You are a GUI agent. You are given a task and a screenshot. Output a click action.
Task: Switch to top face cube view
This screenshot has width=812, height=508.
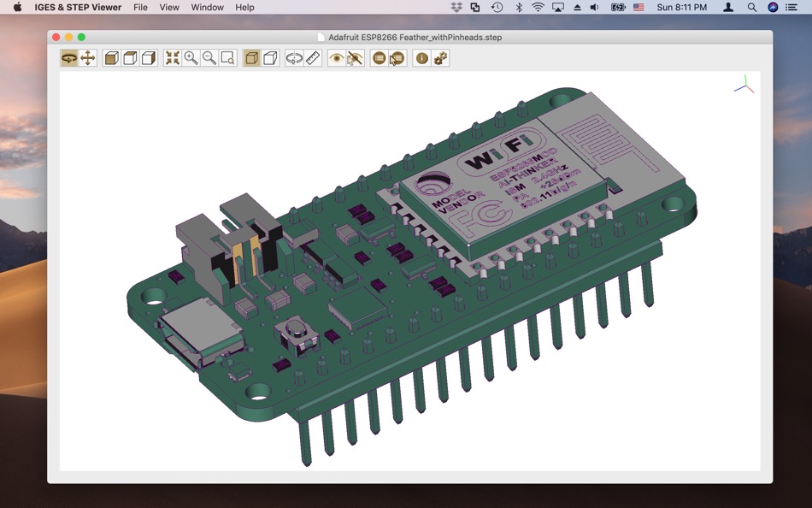[x=130, y=58]
